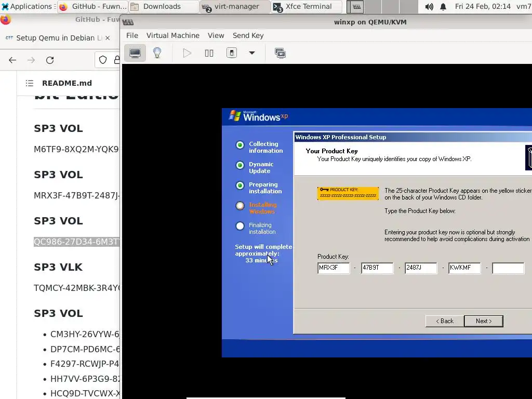Click Dynamic Update step indicator
532x399 pixels.
(240, 165)
